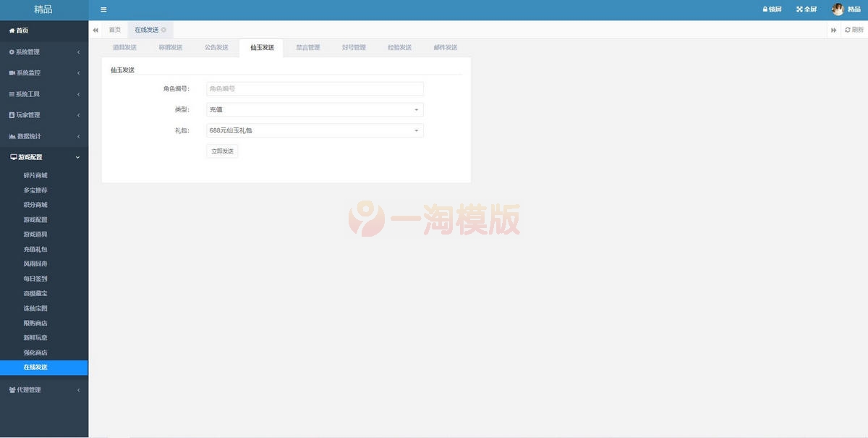Click the 角色编号 input field
The width and height of the screenshot is (868, 438).
314,88
